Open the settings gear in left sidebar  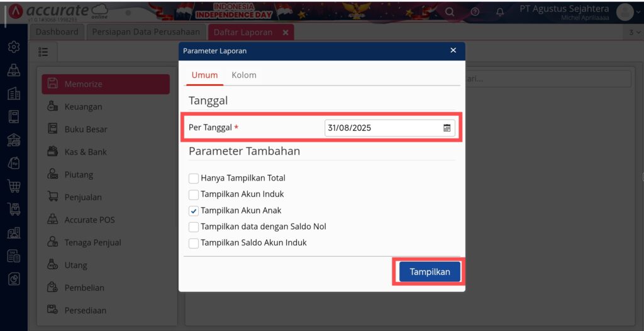coord(14,47)
